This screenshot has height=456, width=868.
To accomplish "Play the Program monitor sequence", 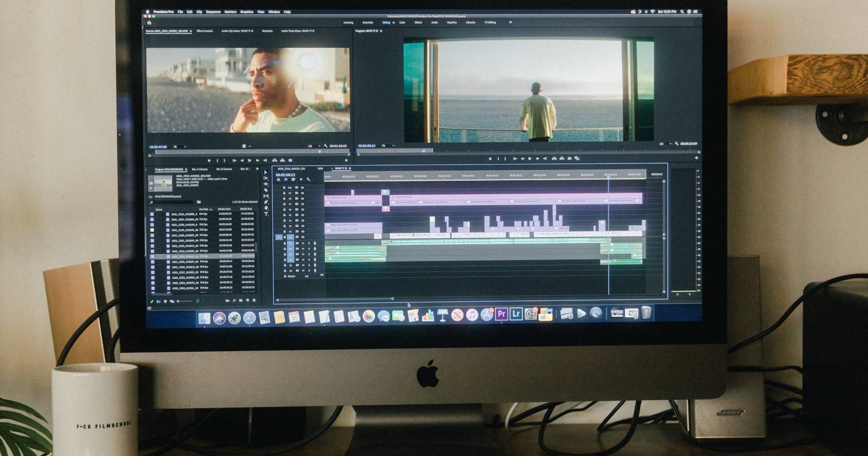I will (530, 159).
